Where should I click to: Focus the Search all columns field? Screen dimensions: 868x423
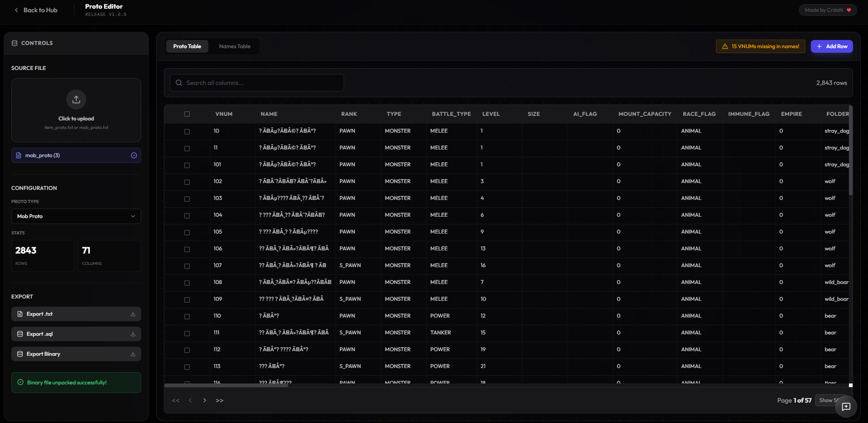coord(257,83)
